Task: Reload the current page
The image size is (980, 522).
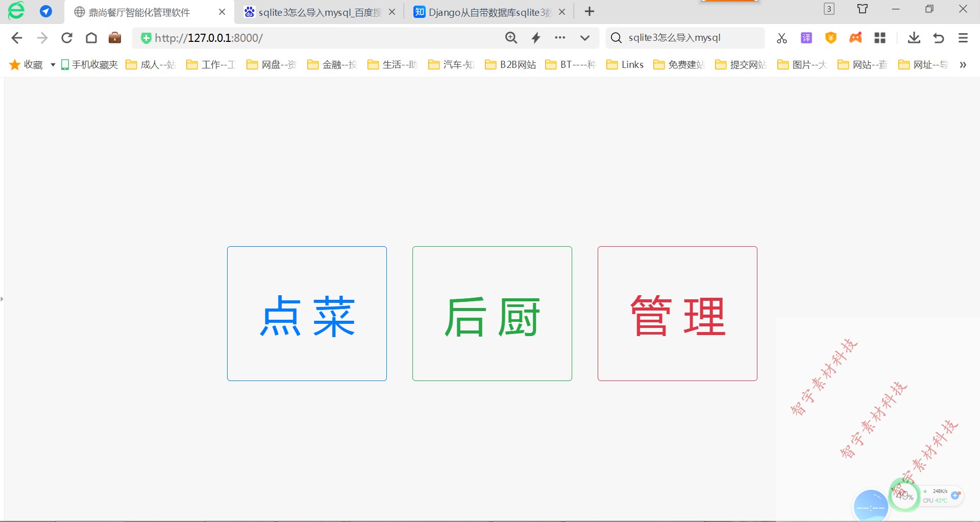Action: click(x=67, y=38)
